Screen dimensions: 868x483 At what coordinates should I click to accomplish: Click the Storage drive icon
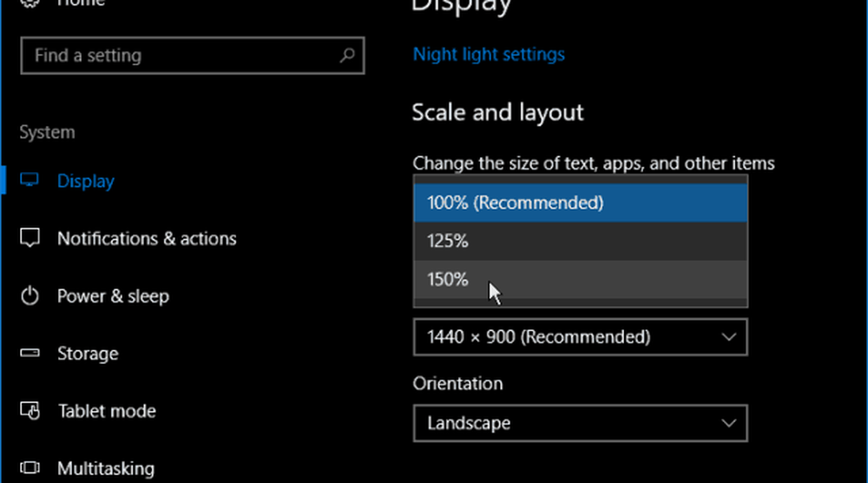tap(30, 354)
